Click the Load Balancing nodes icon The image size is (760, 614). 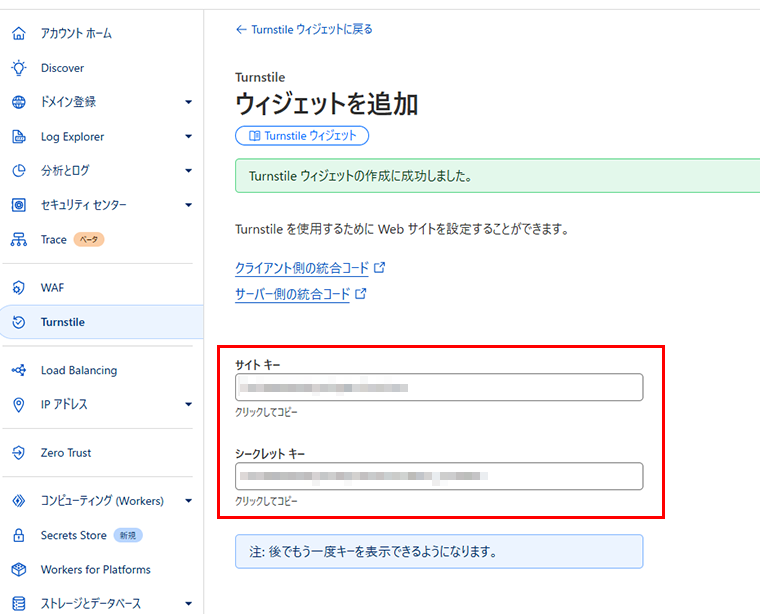[18, 370]
